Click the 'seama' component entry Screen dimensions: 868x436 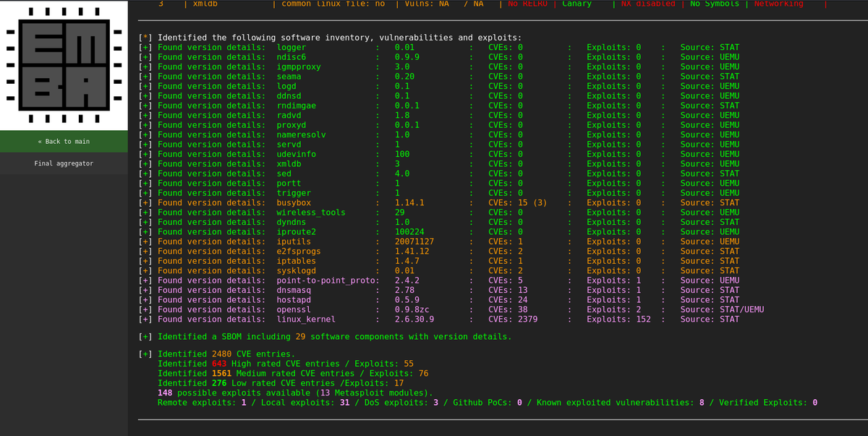pos(289,77)
